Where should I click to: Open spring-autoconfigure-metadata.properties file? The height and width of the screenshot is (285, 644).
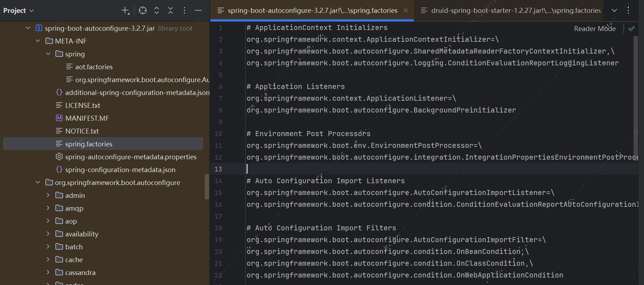tap(131, 157)
